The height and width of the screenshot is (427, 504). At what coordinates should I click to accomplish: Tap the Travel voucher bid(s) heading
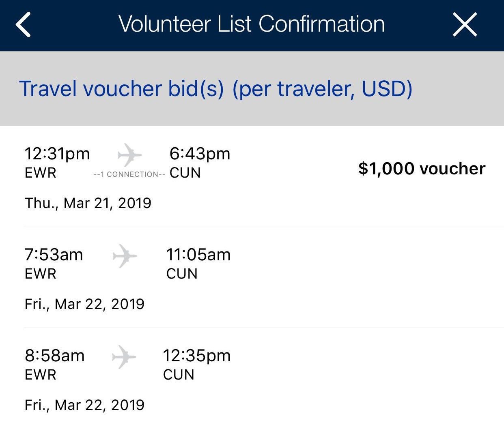coord(215,88)
